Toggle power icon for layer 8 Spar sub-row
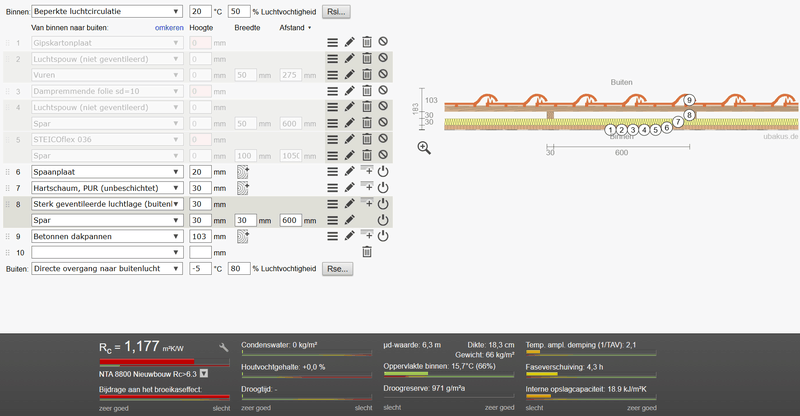 click(383, 220)
